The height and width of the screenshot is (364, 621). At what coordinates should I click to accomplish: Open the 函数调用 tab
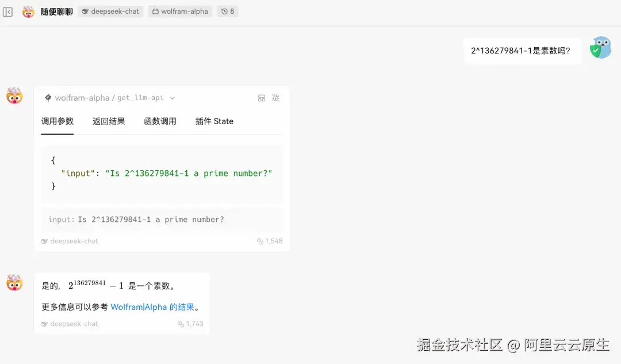tap(160, 121)
